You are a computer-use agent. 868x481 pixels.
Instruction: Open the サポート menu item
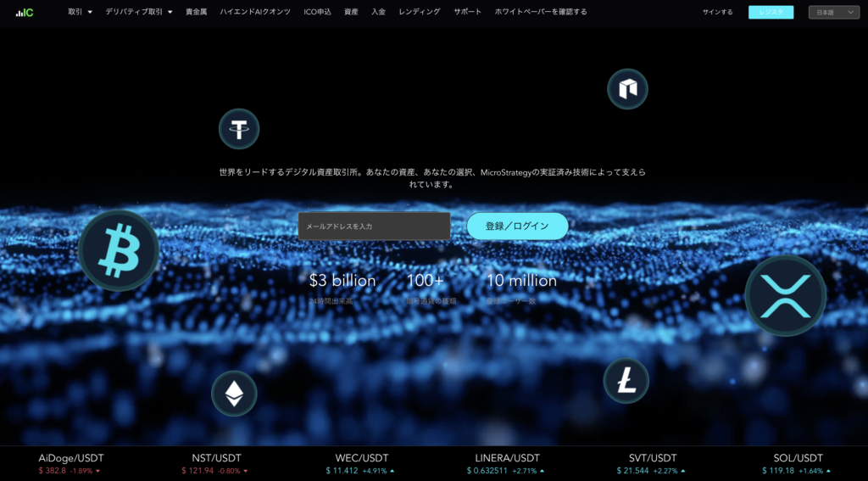[468, 12]
